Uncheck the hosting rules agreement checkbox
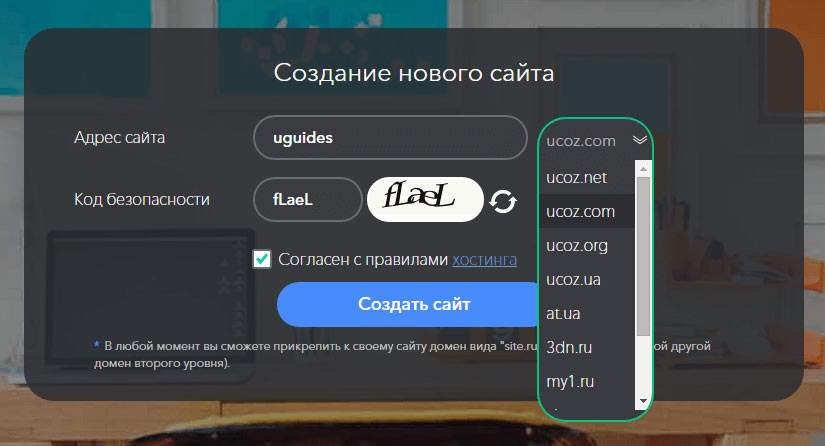The image size is (825, 446). tap(262, 259)
